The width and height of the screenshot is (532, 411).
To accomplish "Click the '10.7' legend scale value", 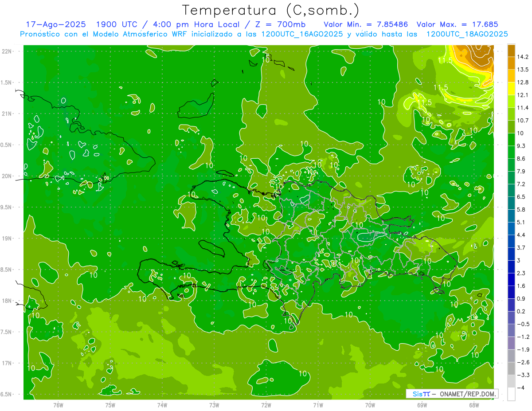I will click(x=522, y=121).
